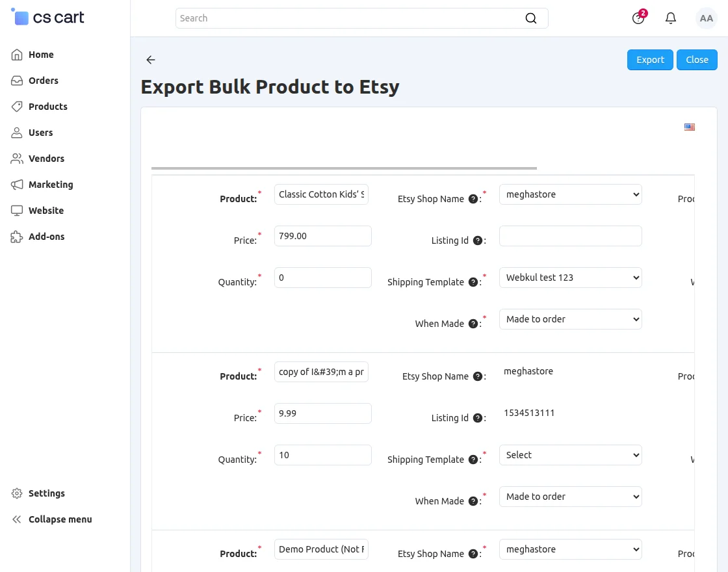This screenshot has width=728, height=572.
Task: Click the Settings gear icon in the sidebar
Action: point(17,493)
